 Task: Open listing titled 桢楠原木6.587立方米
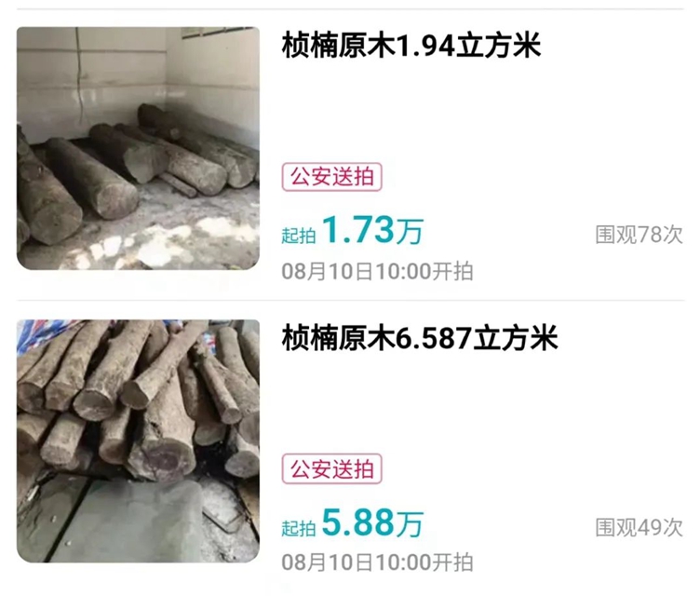point(420,338)
